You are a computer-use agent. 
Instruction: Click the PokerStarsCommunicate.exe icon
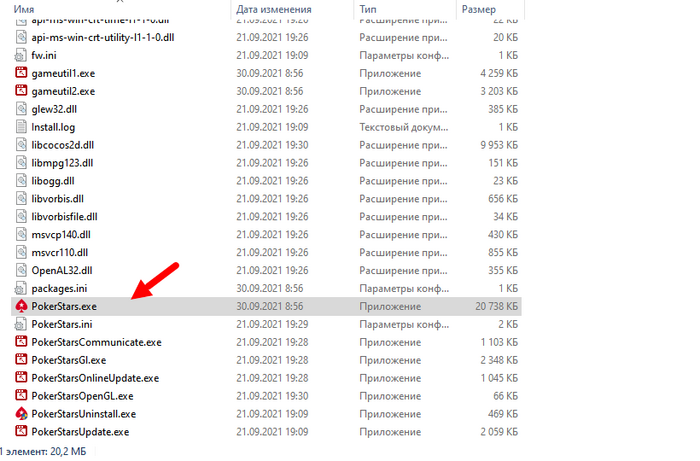[x=21, y=342]
